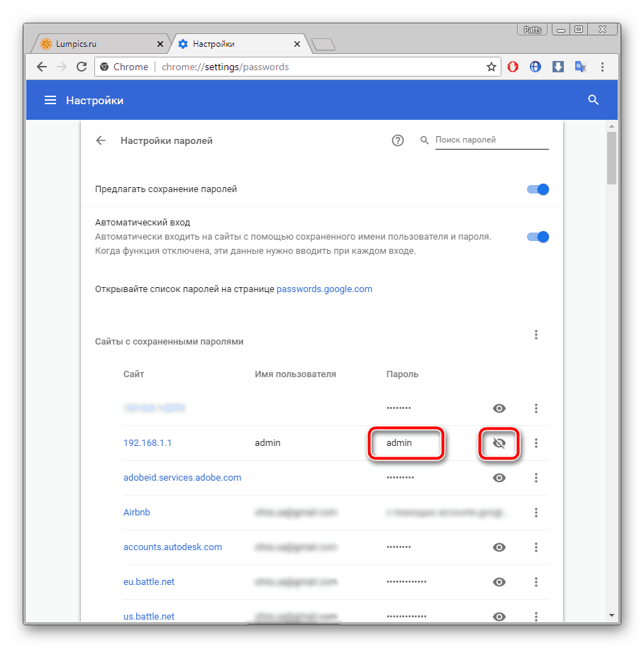The image size is (644, 648).
Task: Toggle Предлагать сохранение паролей switch
Action: pos(538,189)
